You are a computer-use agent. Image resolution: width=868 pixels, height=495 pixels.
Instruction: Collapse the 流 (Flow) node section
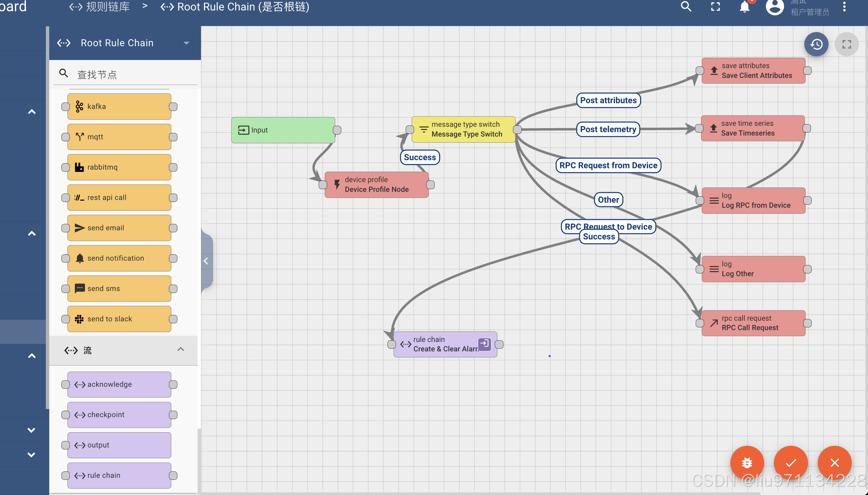tap(180, 349)
